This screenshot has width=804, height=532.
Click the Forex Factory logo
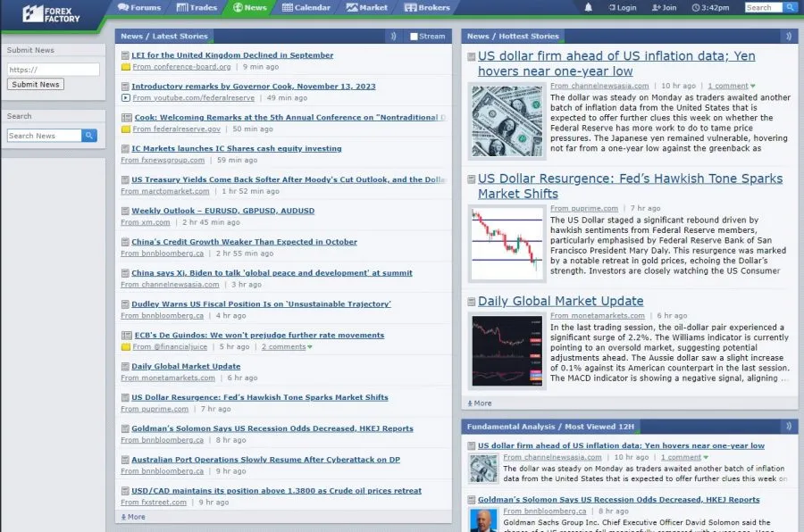coord(45,12)
